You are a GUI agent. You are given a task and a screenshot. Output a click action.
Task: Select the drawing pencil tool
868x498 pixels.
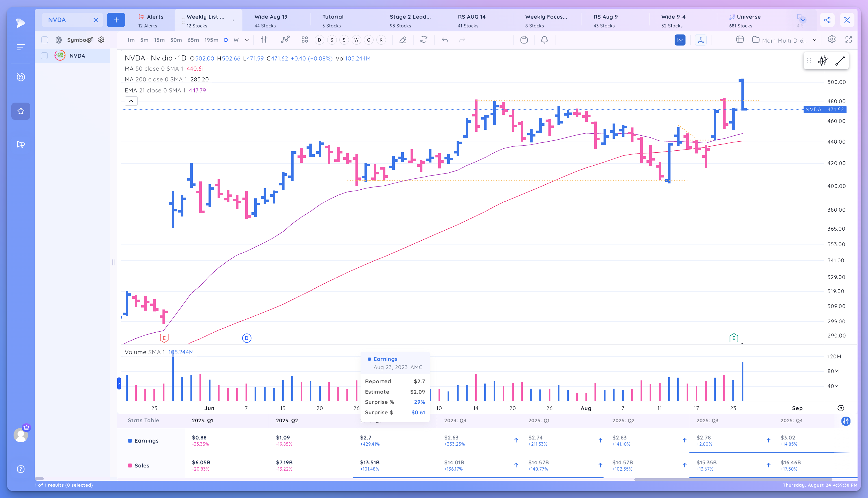403,40
